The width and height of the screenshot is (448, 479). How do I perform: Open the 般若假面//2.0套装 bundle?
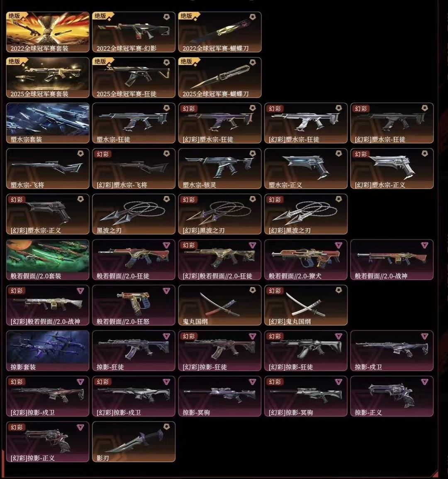coord(48,260)
